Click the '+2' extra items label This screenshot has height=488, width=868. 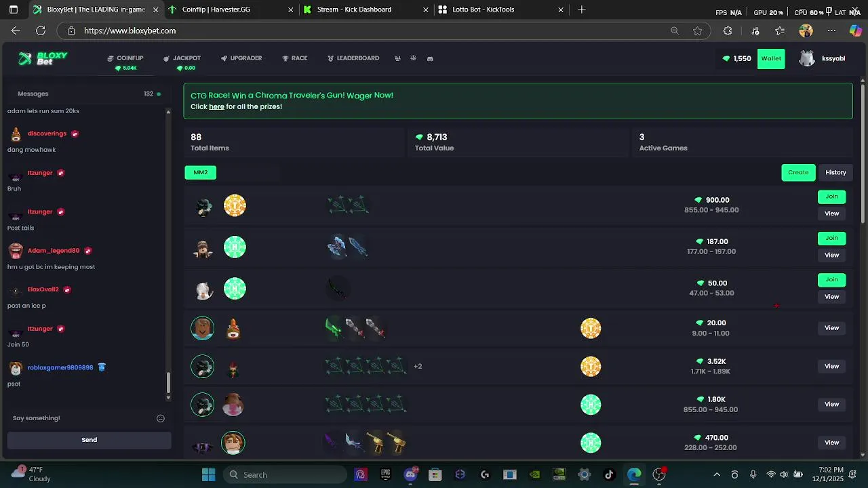tap(418, 366)
